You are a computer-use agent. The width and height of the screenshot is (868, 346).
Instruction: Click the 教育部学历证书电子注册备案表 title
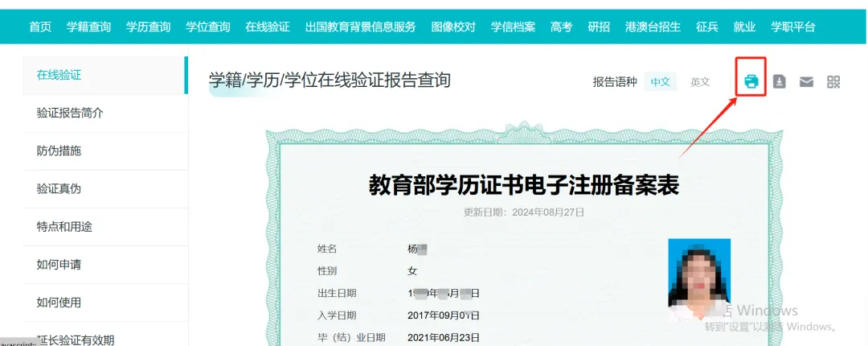(x=524, y=186)
